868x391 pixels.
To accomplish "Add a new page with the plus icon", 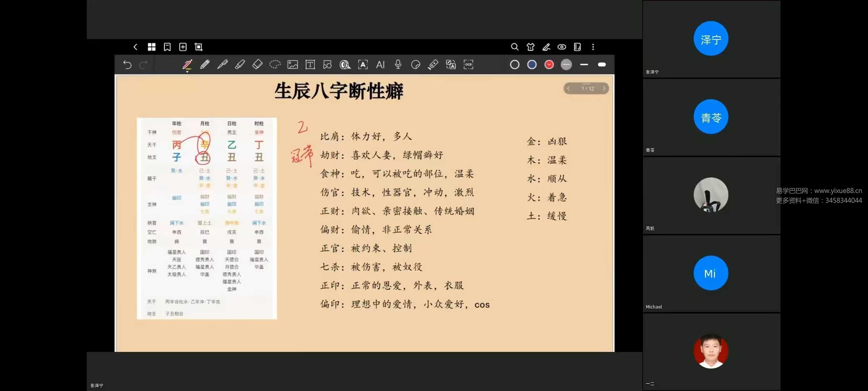I will (x=183, y=47).
